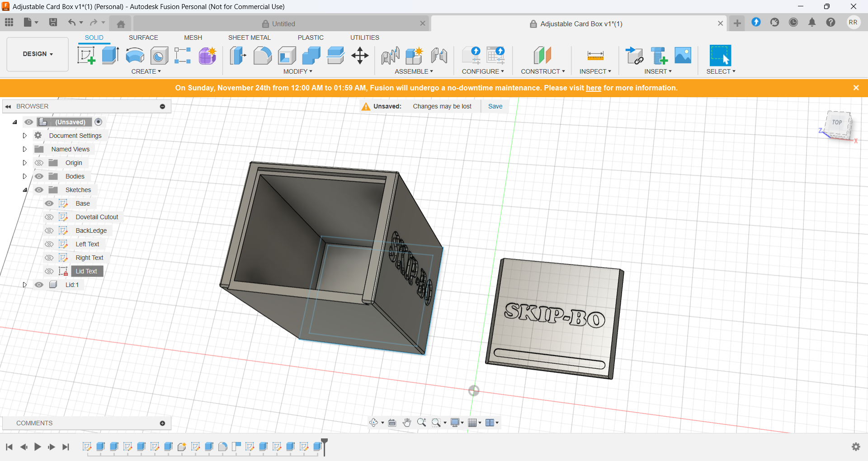Screen dimensions: 868x461
Task: Click the timeline end marker
Action: pos(324,446)
